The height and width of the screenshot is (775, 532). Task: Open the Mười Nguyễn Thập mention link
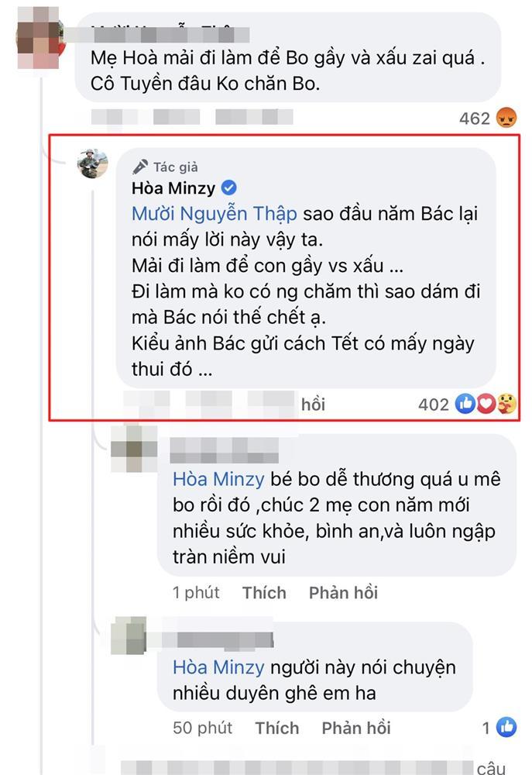coord(213,211)
